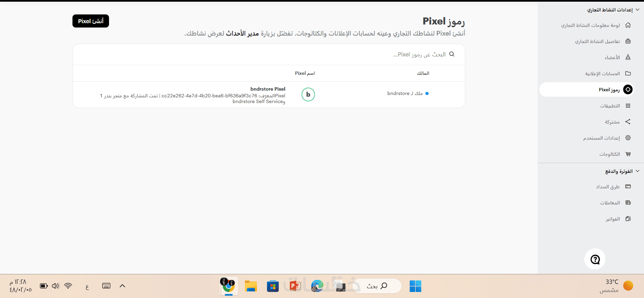Screen dimensions: 644x298
Task: Open the Windows Start menu
Action: click(415, 286)
